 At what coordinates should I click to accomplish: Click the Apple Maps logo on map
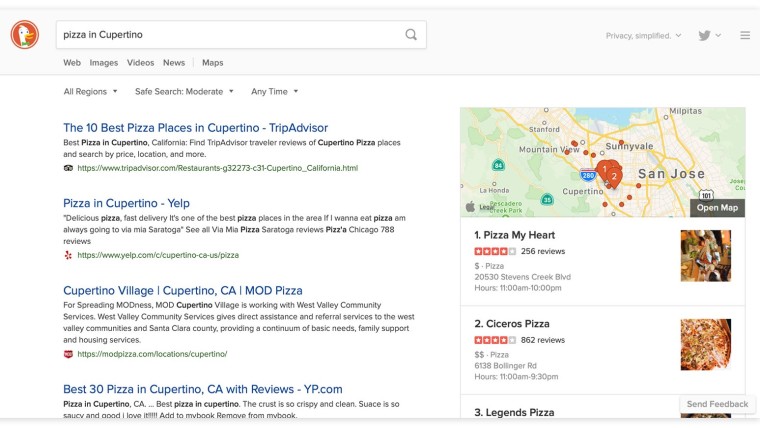click(x=470, y=207)
